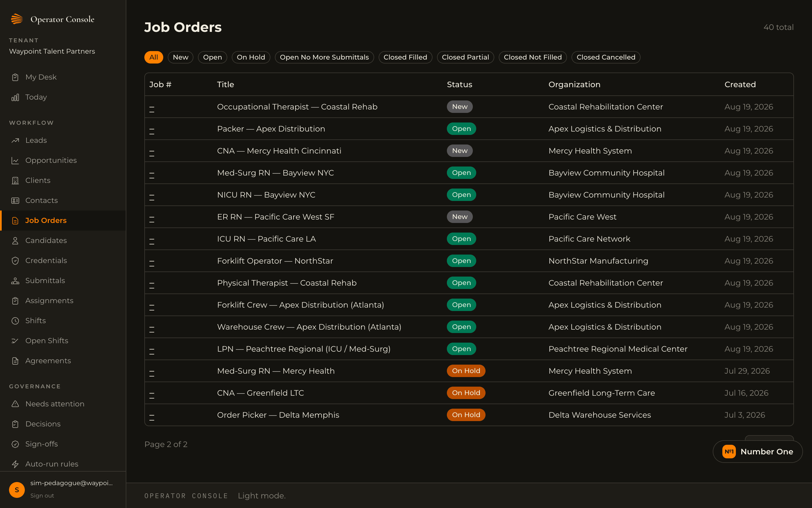Open Submittals in the sidebar
The height and width of the screenshot is (508, 812).
point(63,281)
